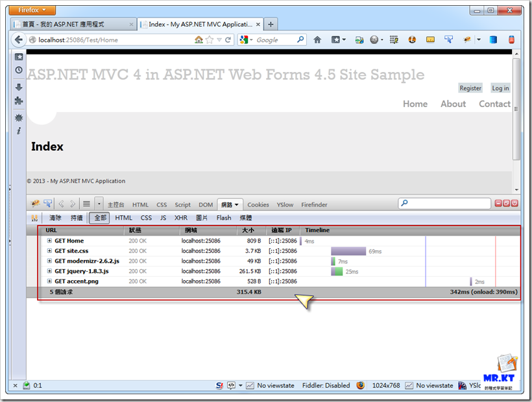
Task: Toggle the 媒體 filter in Net panel
Action: click(x=246, y=218)
